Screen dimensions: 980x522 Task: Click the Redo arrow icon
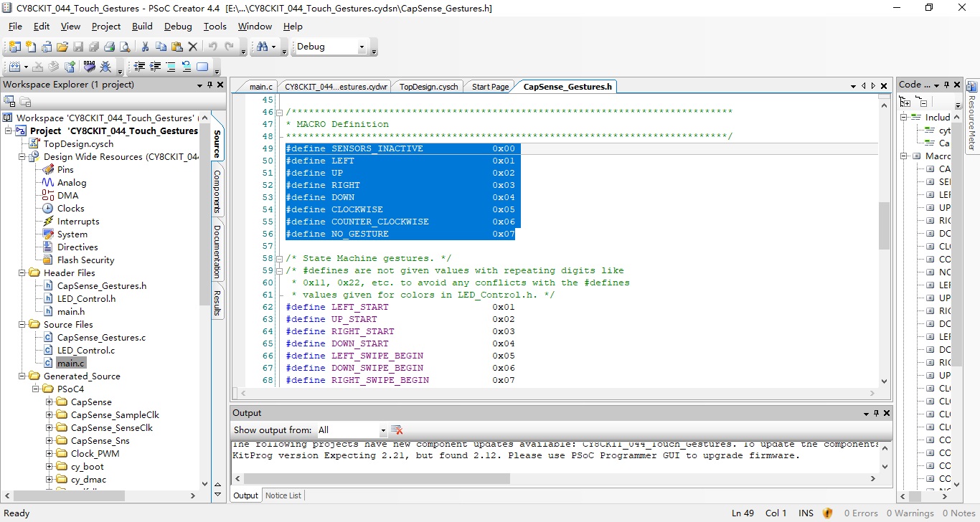(230, 47)
